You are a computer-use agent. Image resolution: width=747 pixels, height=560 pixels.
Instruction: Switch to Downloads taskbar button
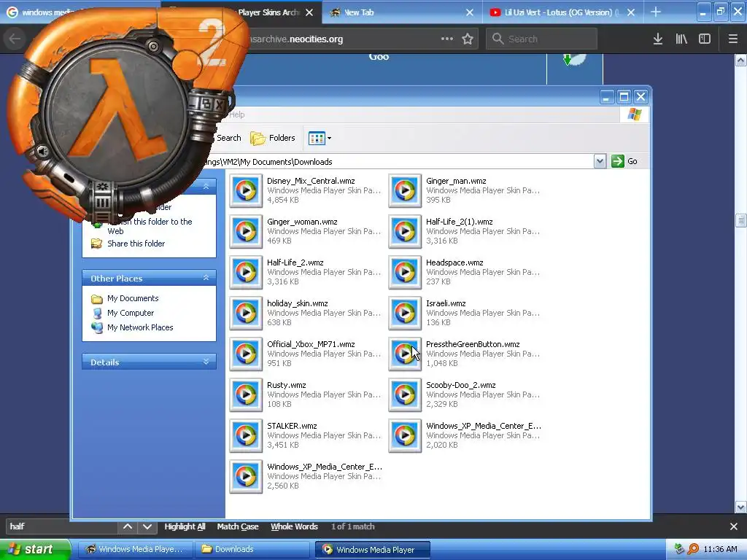(253, 550)
